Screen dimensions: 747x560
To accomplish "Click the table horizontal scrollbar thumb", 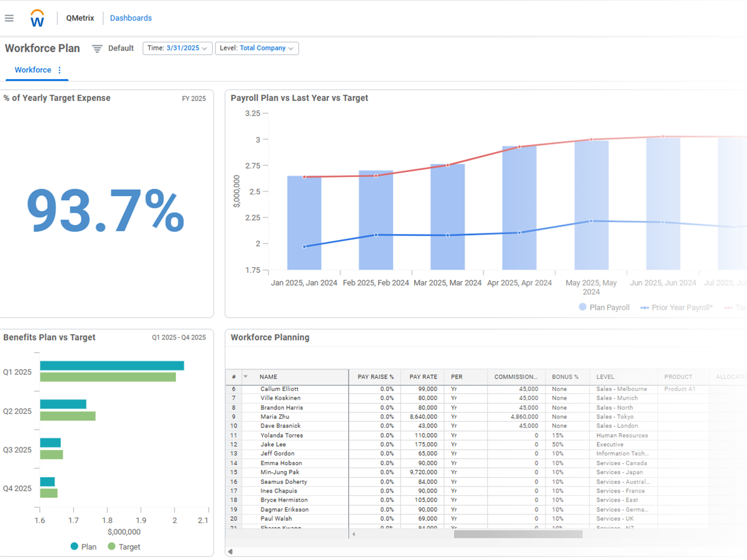I will [518, 534].
